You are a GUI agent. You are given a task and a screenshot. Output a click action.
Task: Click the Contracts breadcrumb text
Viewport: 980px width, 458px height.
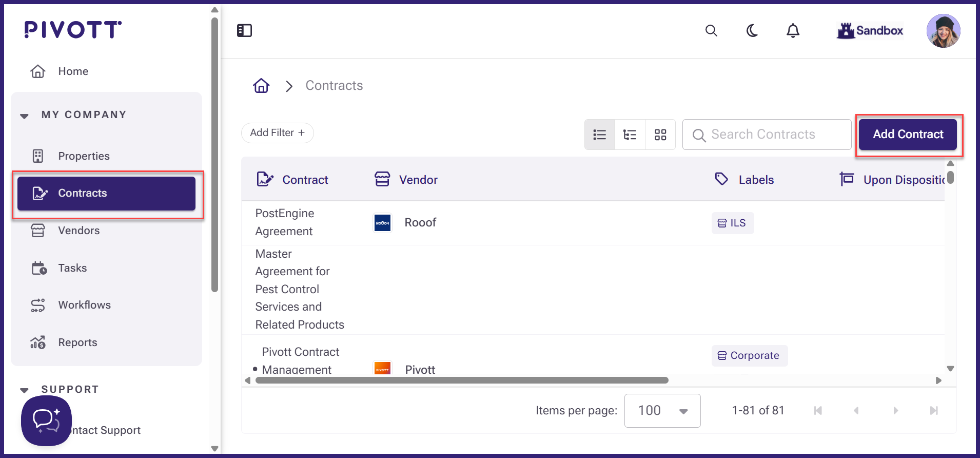point(334,86)
